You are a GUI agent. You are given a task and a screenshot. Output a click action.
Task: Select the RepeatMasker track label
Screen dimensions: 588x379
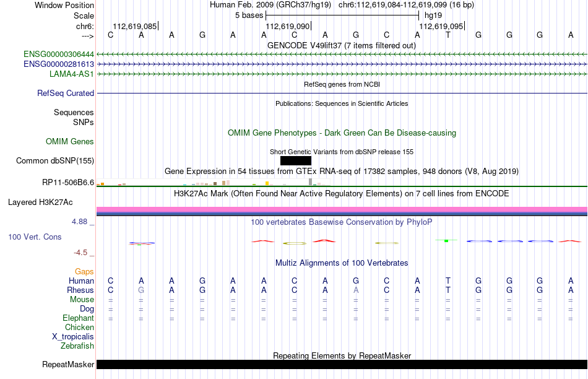point(68,364)
